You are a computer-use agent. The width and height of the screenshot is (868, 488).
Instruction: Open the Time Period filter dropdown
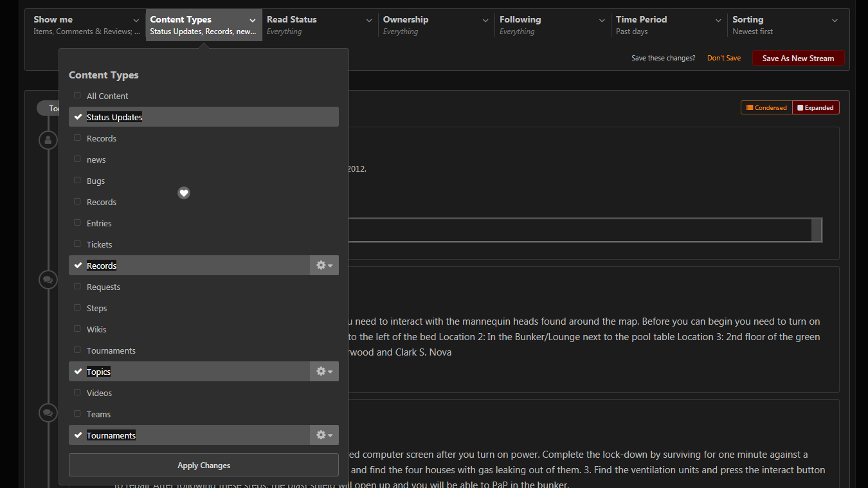tap(669, 25)
